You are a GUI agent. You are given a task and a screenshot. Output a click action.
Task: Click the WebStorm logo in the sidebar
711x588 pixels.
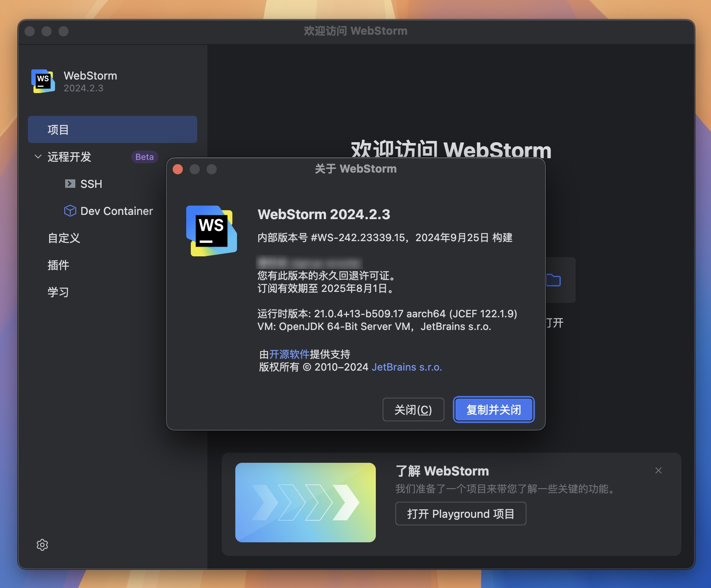coord(43,81)
